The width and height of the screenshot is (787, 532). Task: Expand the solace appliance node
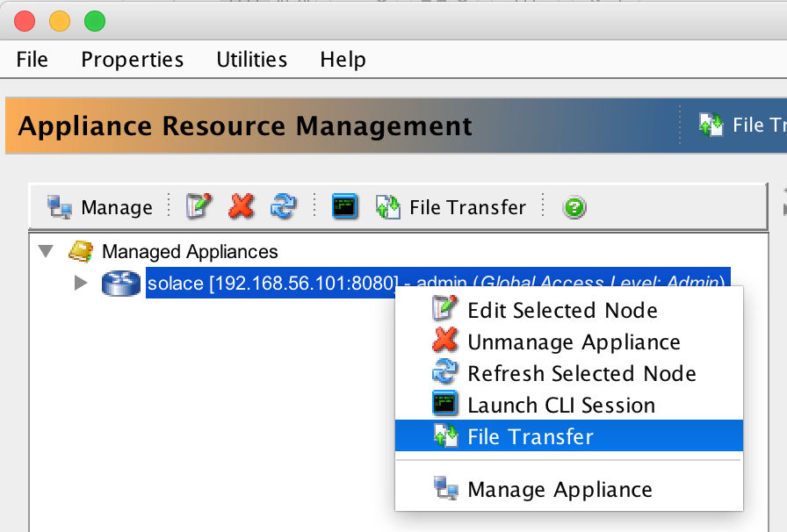pyautogui.click(x=80, y=283)
